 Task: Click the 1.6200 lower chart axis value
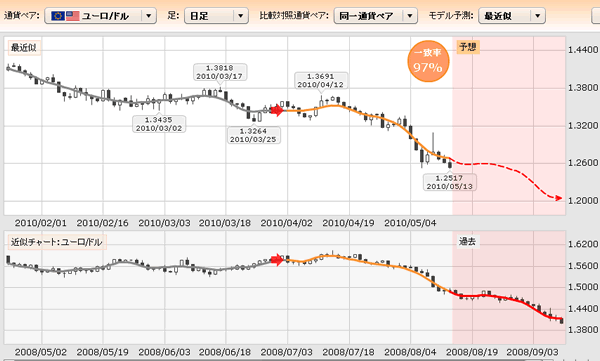[583, 244]
